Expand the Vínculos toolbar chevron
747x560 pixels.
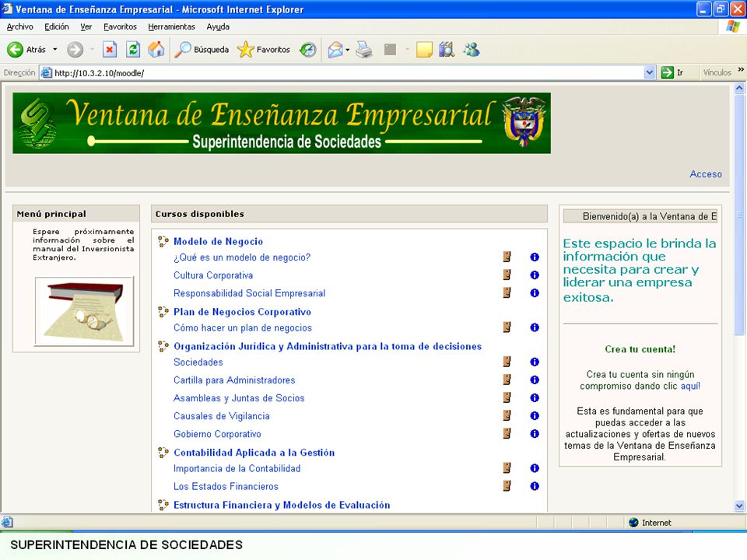(741, 70)
